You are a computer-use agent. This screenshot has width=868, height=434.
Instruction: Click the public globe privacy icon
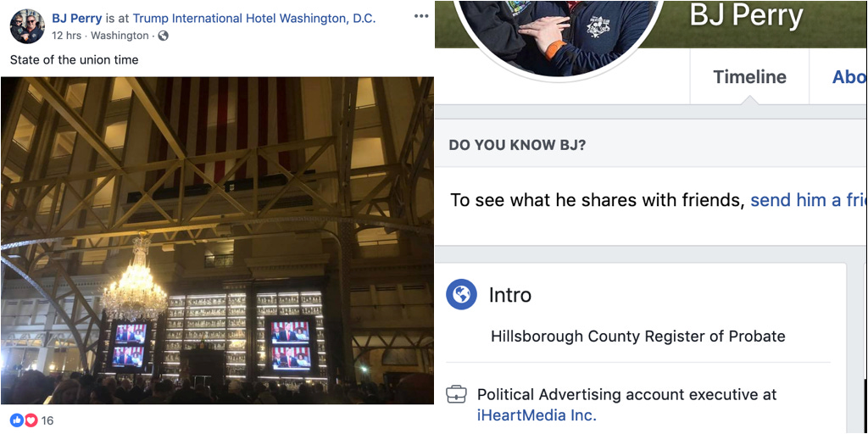click(163, 36)
